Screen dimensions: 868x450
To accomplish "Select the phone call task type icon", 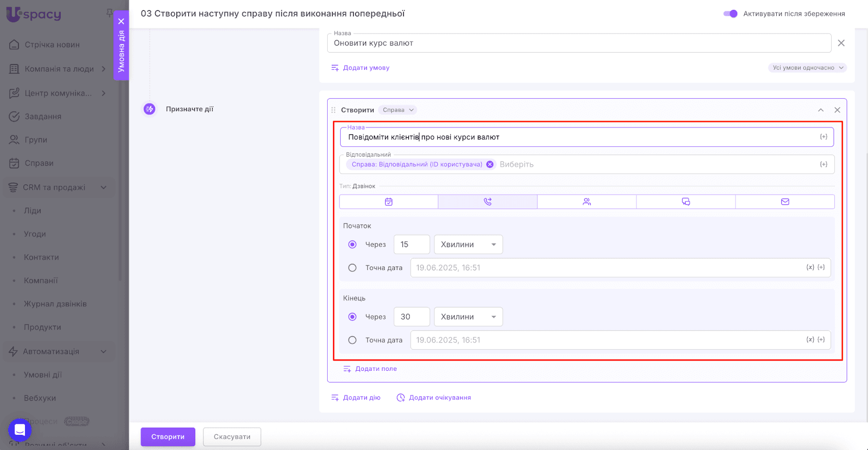I will point(487,202).
